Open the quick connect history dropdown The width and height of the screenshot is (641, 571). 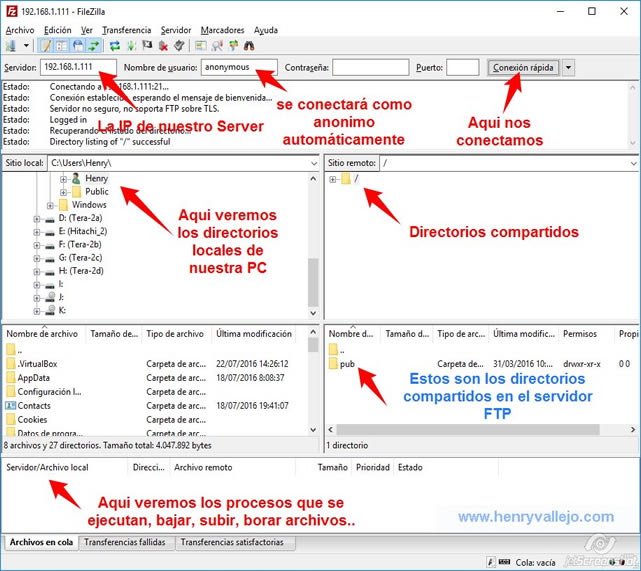coord(568,67)
